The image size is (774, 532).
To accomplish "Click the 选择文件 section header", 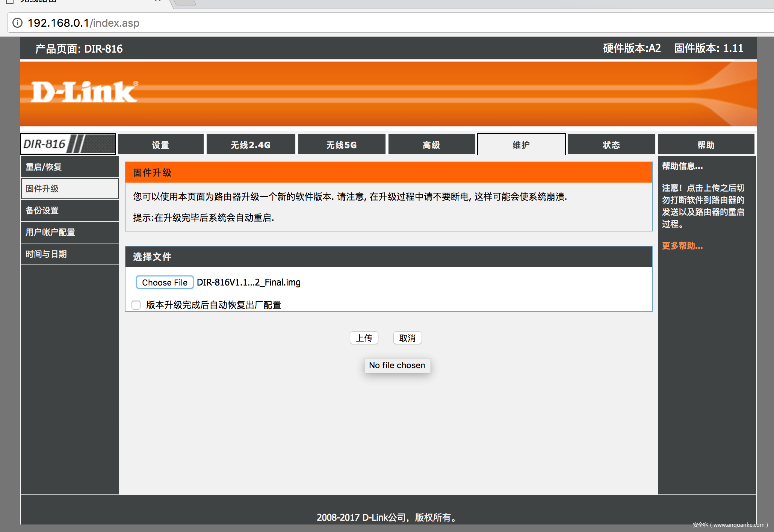I will coord(389,257).
